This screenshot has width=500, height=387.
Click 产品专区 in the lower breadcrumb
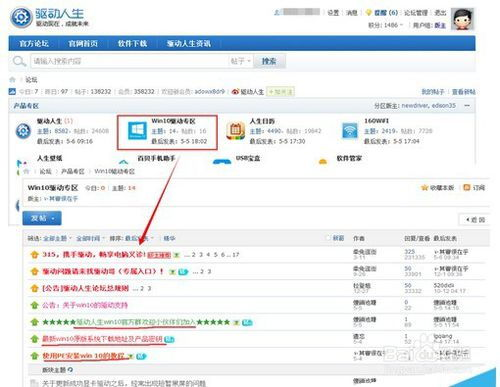coord(73,171)
